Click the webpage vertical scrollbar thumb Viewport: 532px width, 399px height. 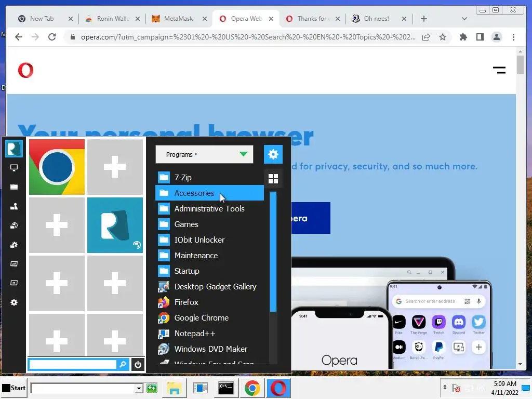pyautogui.click(x=520, y=64)
